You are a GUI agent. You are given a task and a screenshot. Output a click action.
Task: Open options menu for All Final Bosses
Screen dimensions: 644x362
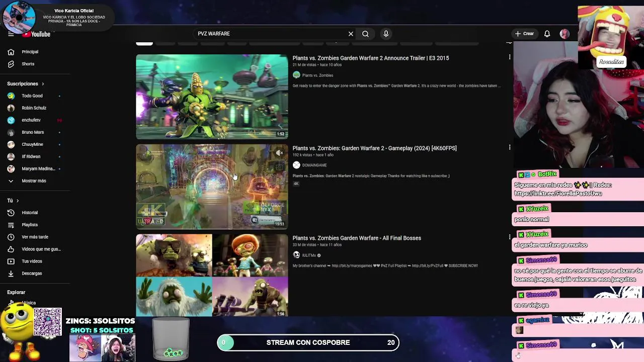click(510, 237)
